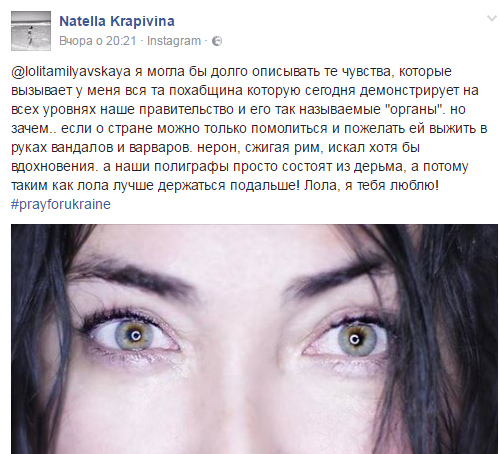Click the quoted word "органы" in the text

click(417, 109)
